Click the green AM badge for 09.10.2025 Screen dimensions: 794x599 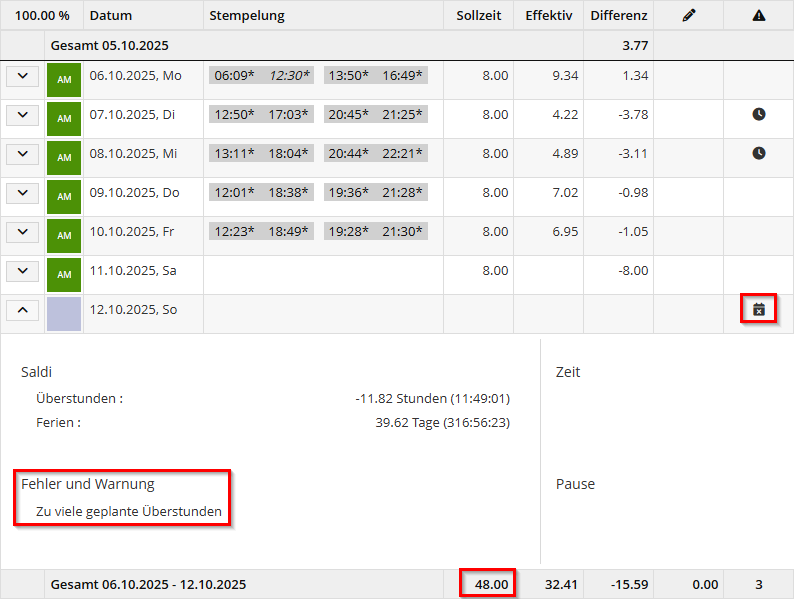pos(64,196)
